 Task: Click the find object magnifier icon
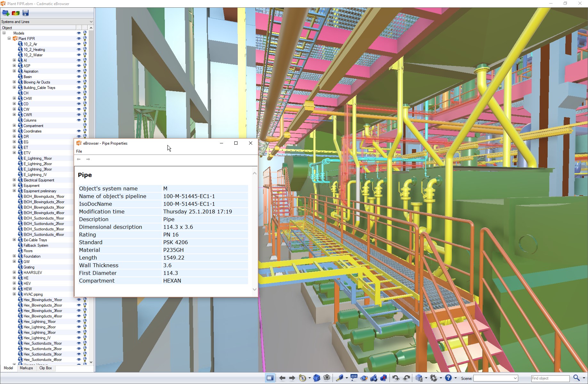pyautogui.click(x=576, y=378)
